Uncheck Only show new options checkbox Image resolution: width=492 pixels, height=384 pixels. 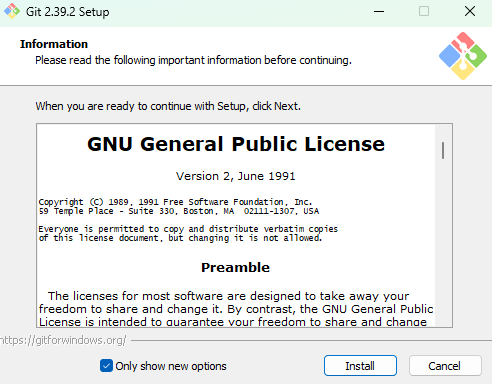point(106,366)
